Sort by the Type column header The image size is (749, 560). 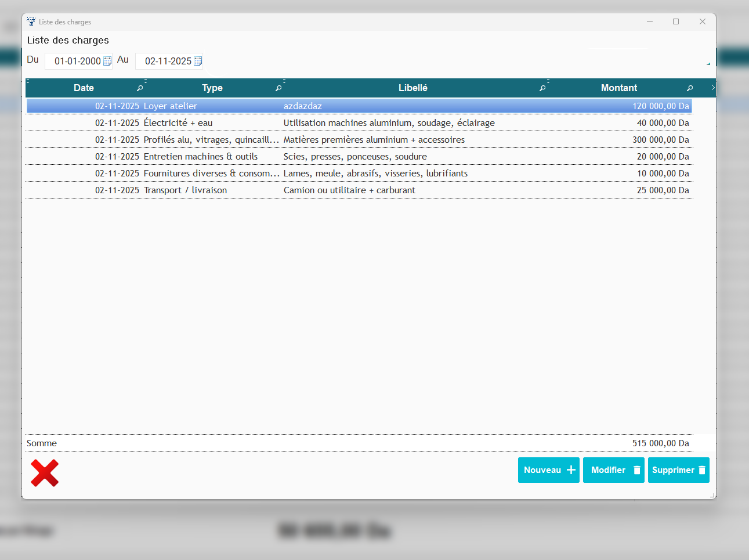click(x=212, y=88)
